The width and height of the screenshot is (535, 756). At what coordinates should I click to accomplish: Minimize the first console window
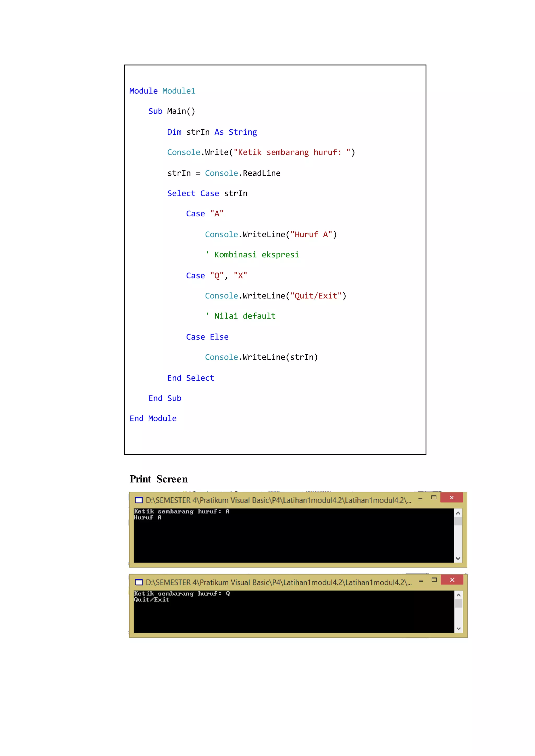click(420, 499)
